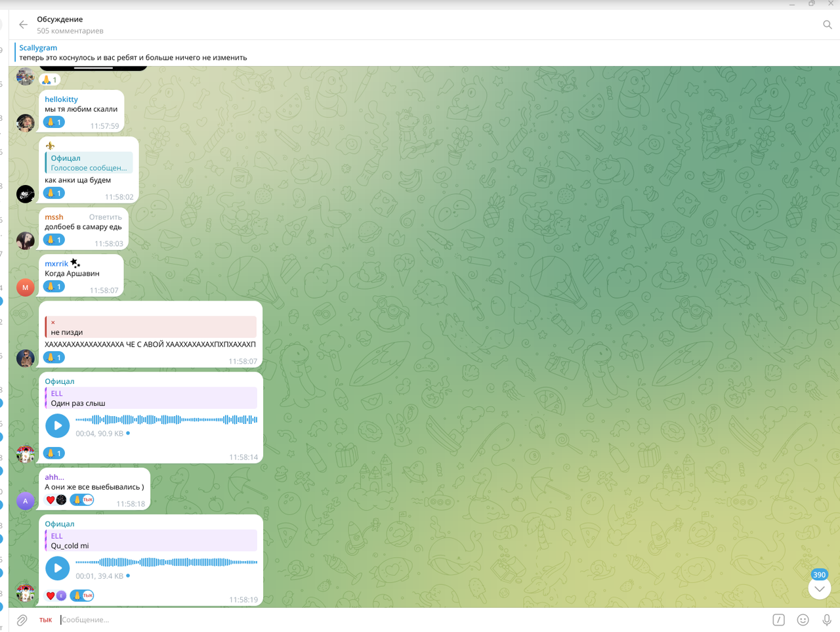Screen dimensions: 840x632
Task: Open avatar beside the 11:58:07 long laugh message
Action: 26,358
